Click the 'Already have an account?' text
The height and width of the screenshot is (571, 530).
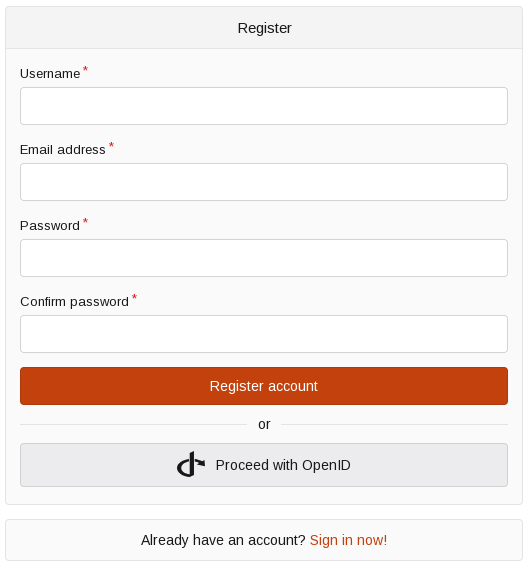pyautogui.click(x=223, y=540)
